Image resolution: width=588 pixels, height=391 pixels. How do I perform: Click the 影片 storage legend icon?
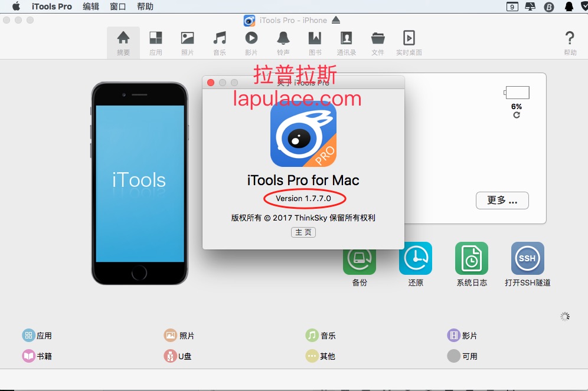[454, 336]
